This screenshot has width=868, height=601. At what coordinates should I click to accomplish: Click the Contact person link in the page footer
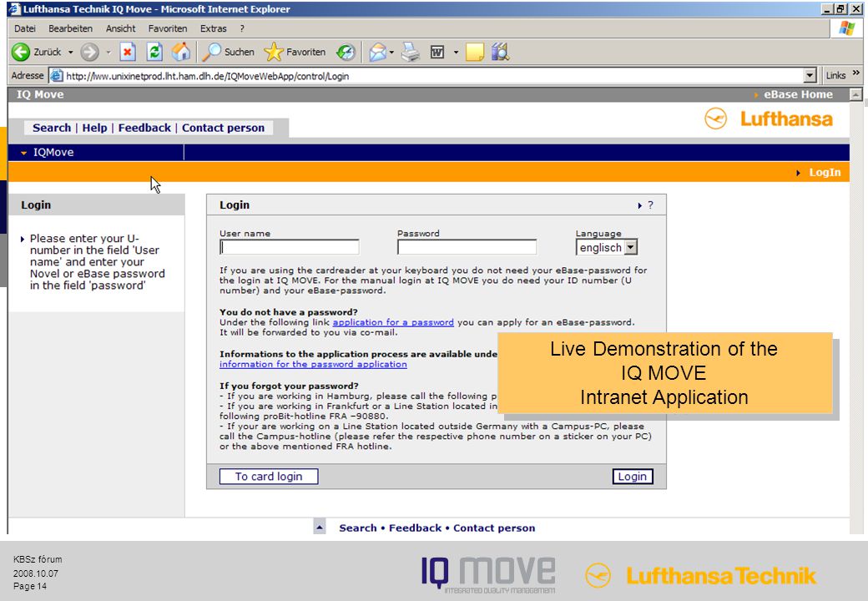pos(494,528)
